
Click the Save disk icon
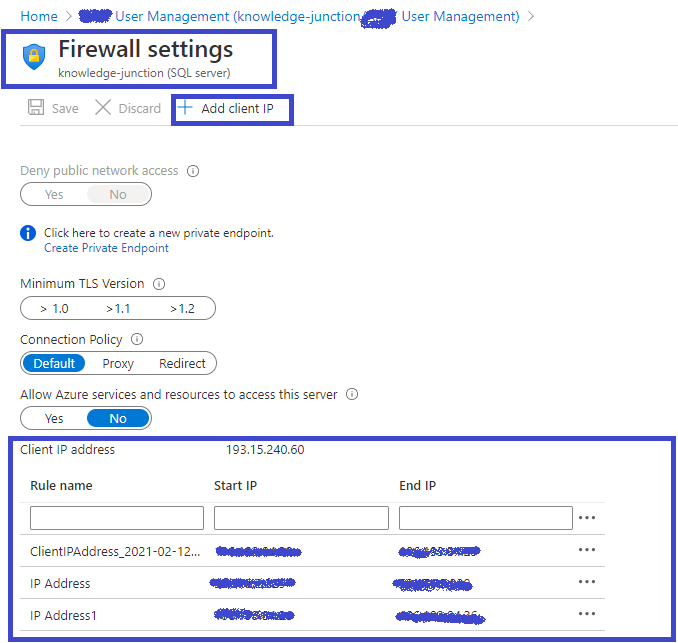coord(36,107)
